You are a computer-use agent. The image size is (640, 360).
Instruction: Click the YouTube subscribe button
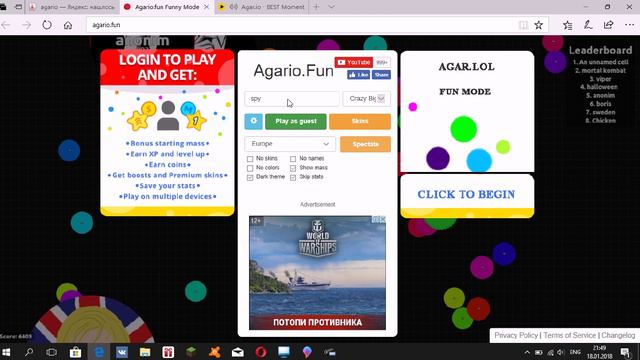point(353,62)
